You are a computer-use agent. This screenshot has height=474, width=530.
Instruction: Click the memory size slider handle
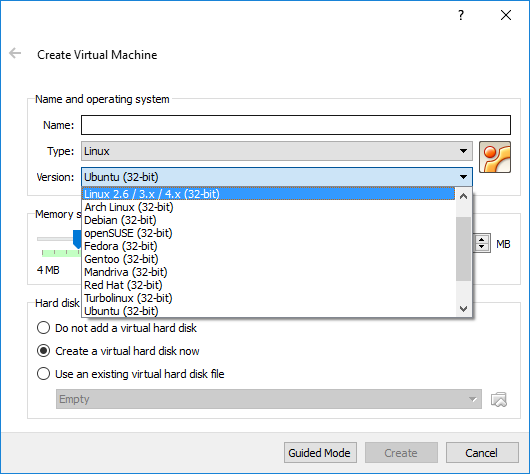click(77, 239)
